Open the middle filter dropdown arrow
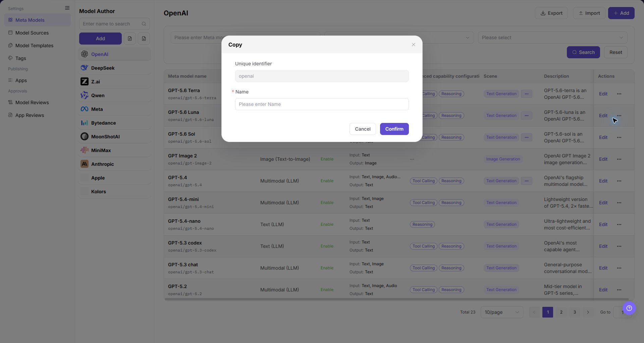Screen dimensions: 644x343 (467, 38)
